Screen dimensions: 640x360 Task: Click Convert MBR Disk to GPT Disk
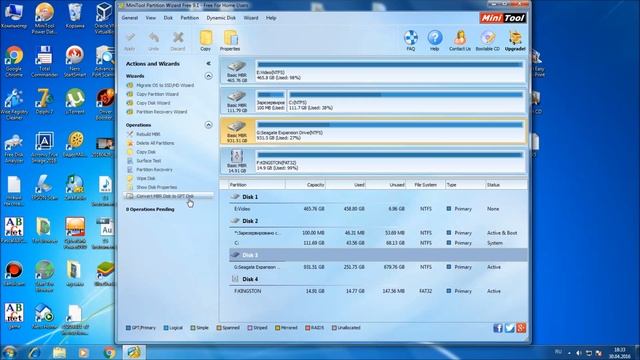click(168, 196)
